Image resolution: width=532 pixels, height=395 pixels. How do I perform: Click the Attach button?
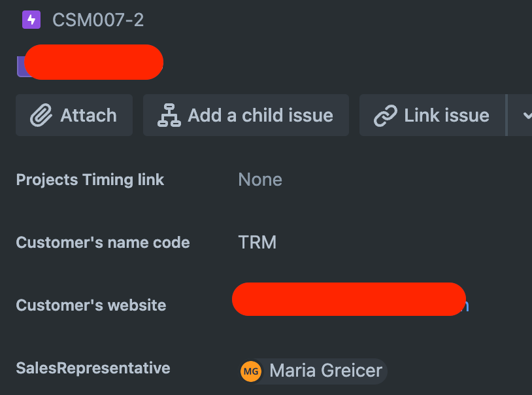[74, 115]
